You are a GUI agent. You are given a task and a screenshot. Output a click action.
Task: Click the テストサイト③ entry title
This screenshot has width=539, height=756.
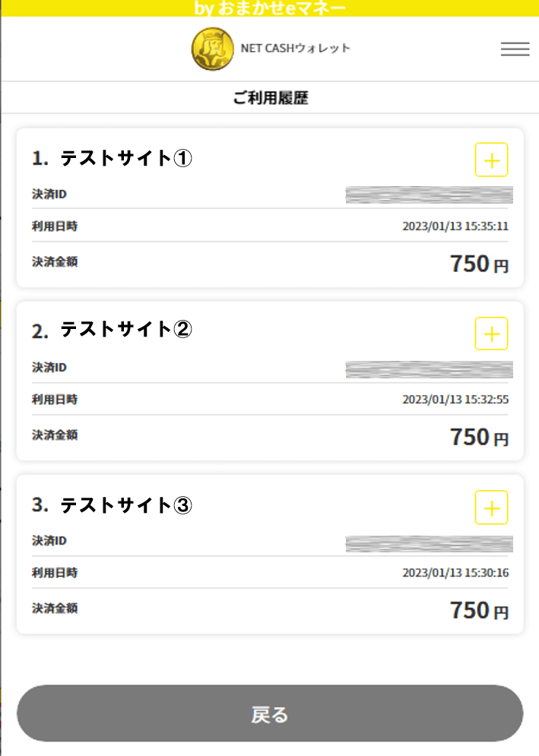tap(126, 505)
